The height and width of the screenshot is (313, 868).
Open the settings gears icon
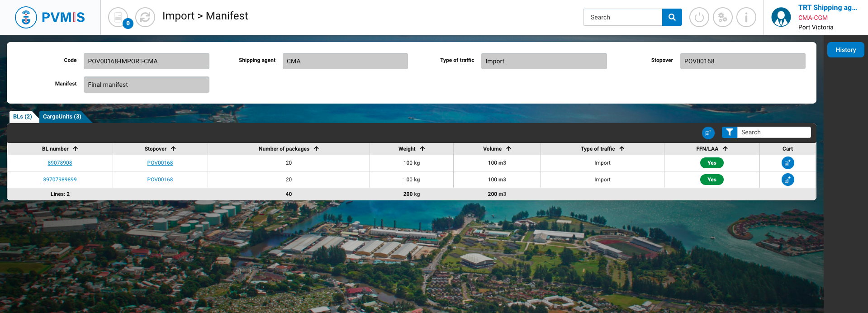click(x=722, y=18)
